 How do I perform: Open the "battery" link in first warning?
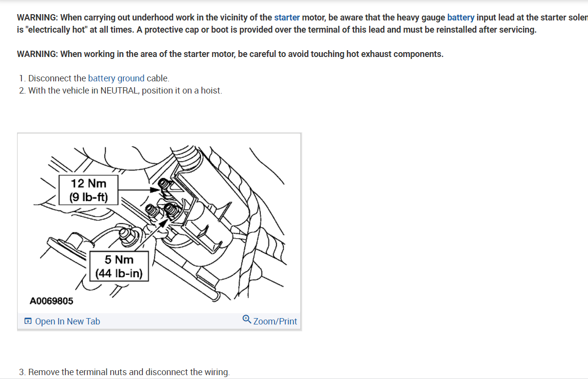point(461,18)
